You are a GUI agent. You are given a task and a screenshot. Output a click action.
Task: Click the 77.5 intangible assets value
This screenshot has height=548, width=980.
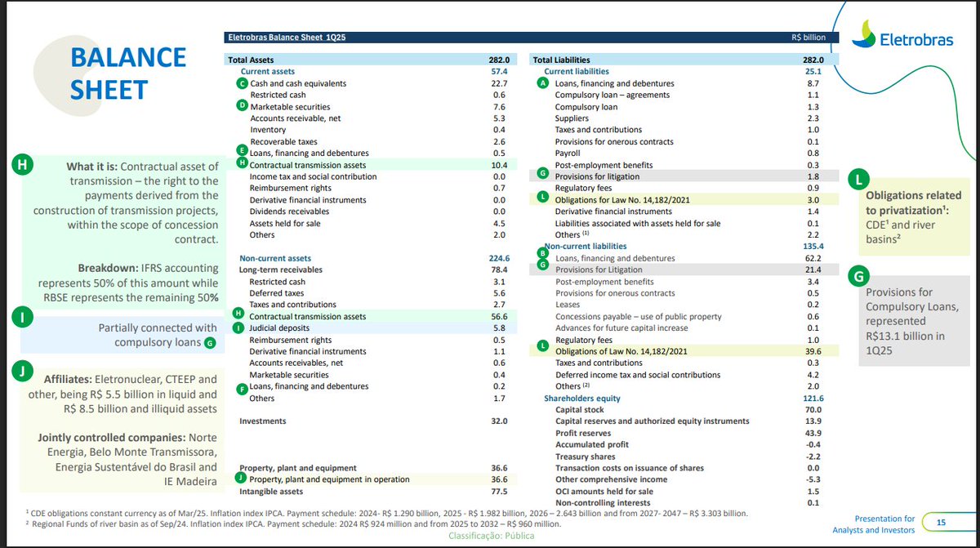point(500,492)
